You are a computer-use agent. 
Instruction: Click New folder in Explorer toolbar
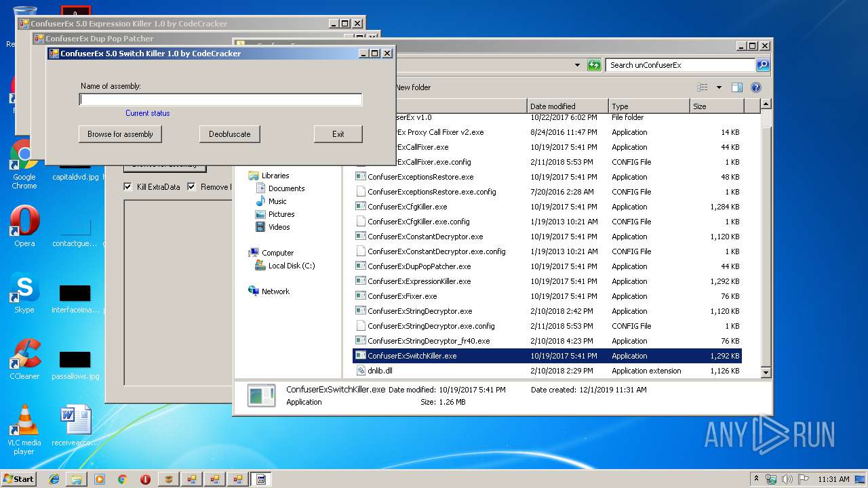[413, 87]
